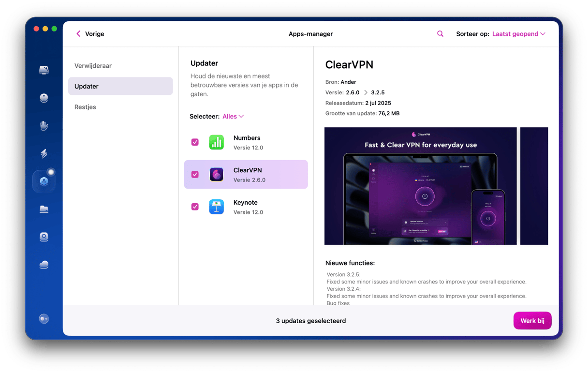Click the ClearVPN promotional screenshot thumbnail
Image resolution: width=588 pixels, height=373 pixels.
(420, 186)
